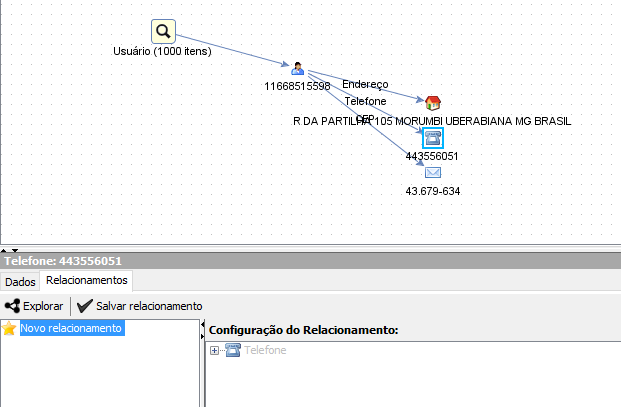Click the 43.679-634 node label

[x=432, y=191]
